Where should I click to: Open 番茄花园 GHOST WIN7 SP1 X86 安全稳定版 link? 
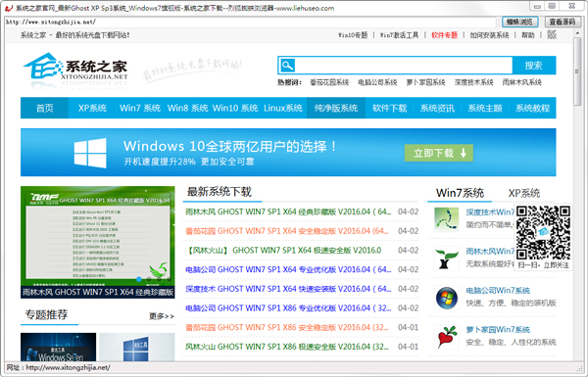click(287, 327)
